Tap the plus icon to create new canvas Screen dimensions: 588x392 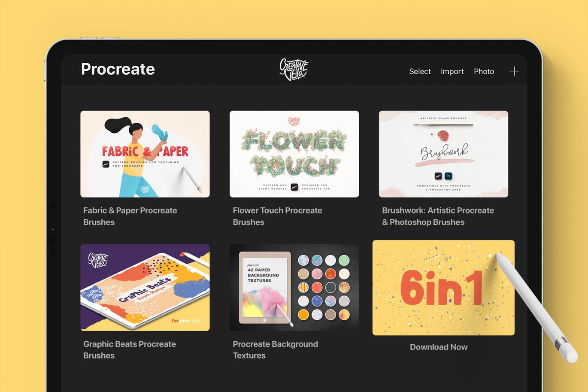tap(514, 71)
